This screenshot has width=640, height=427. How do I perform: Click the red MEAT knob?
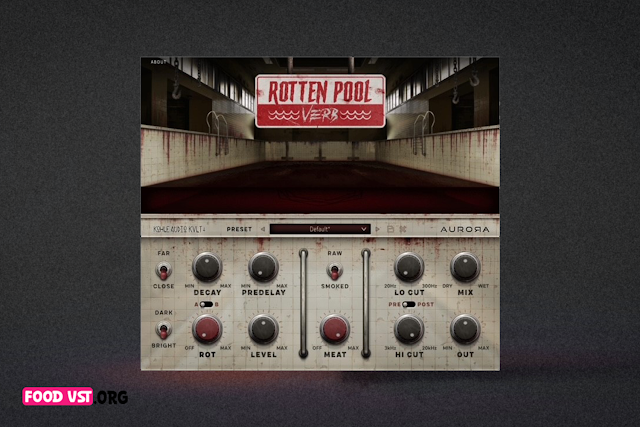pos(335,329)
